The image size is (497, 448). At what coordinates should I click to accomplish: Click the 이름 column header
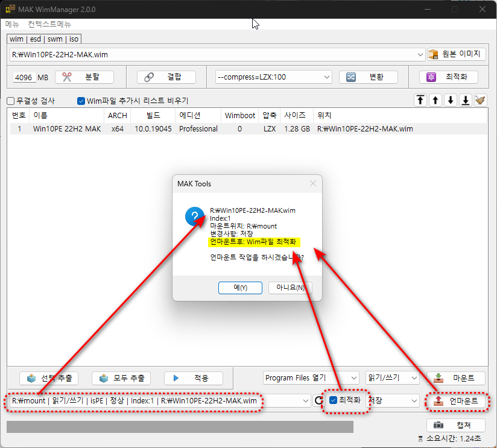[66, 115]
